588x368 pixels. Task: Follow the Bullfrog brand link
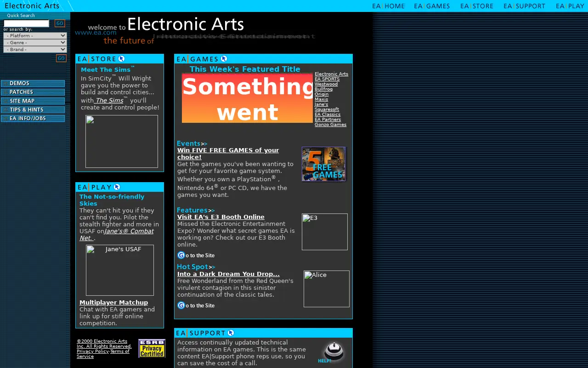(323, 89)
